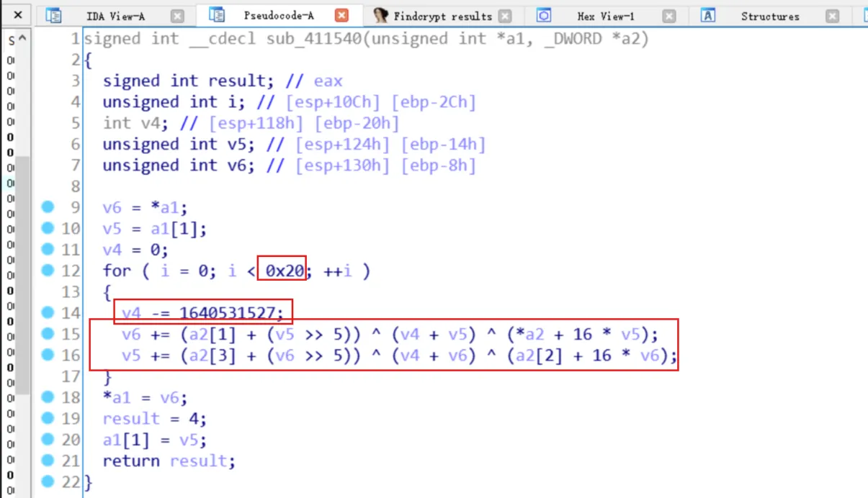This screenshot has height=498, width=868.
Task: Close the Findcrypt results tab
Action: click(505, 16)
